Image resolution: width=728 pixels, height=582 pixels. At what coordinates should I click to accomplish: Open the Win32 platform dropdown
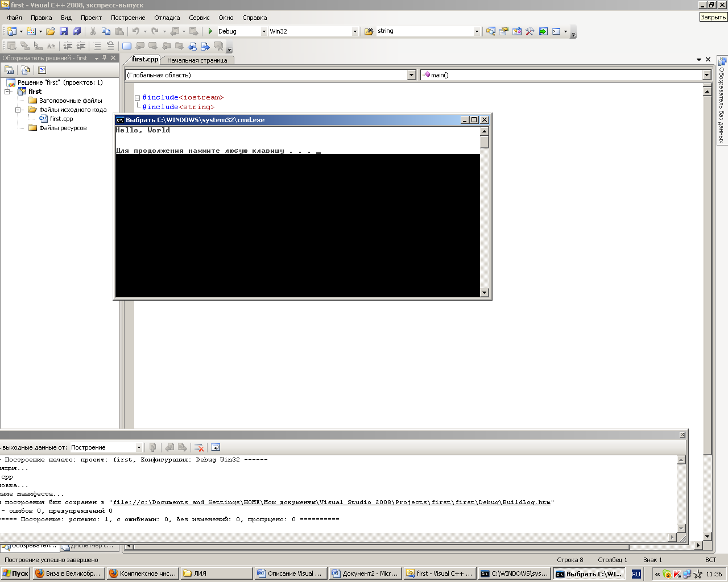pos(355,31)
